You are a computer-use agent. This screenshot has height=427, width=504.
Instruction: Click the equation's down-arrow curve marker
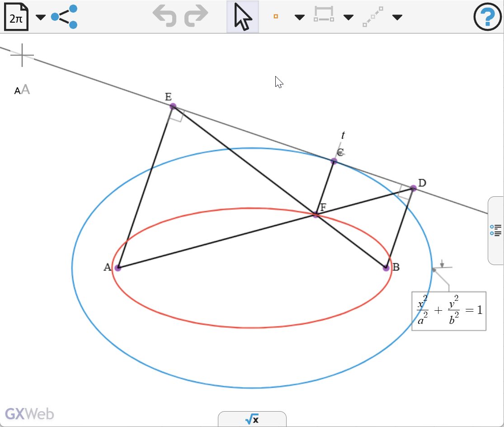pos(442,265)
